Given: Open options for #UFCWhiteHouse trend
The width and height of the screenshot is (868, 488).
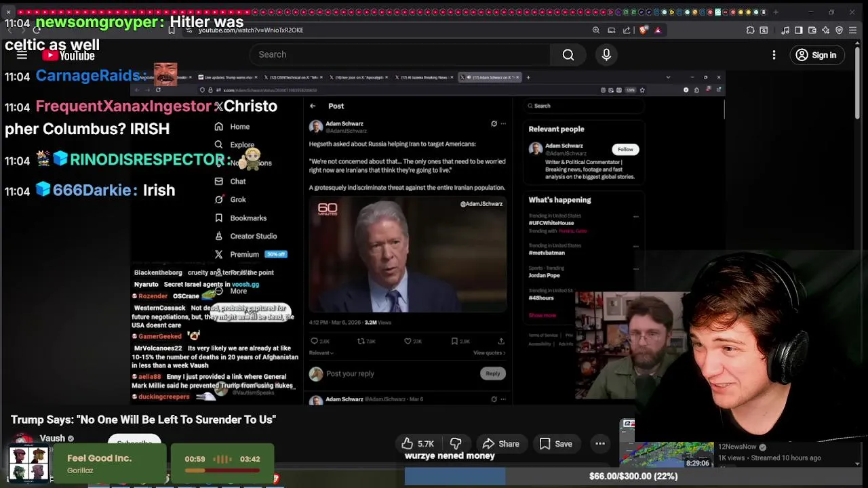Looking at the screenshot, I should 636,217.
